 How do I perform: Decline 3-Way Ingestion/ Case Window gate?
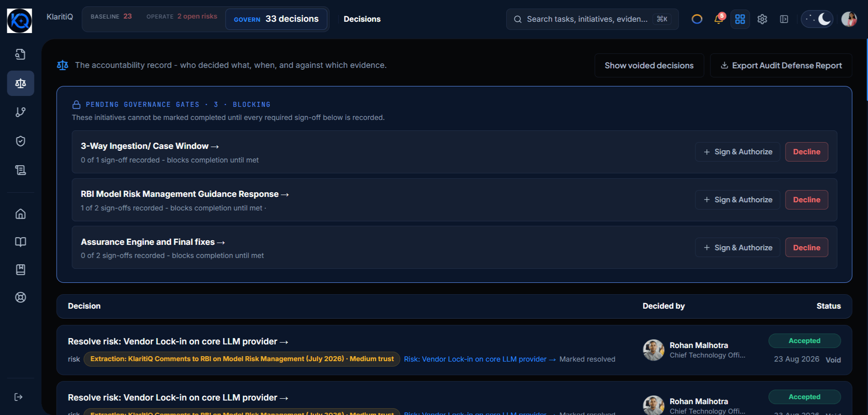pos(806,152)
